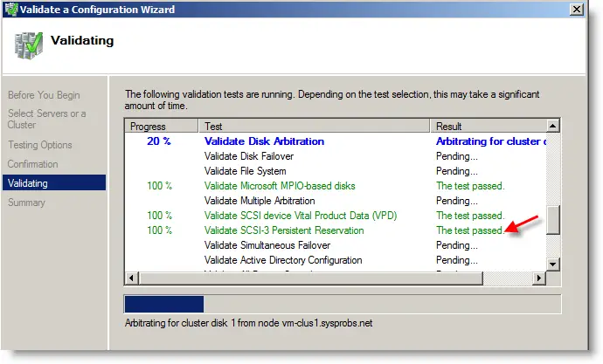Close the Validate a Configuration Wizard

pyautogui.click(x=576, y=9)
